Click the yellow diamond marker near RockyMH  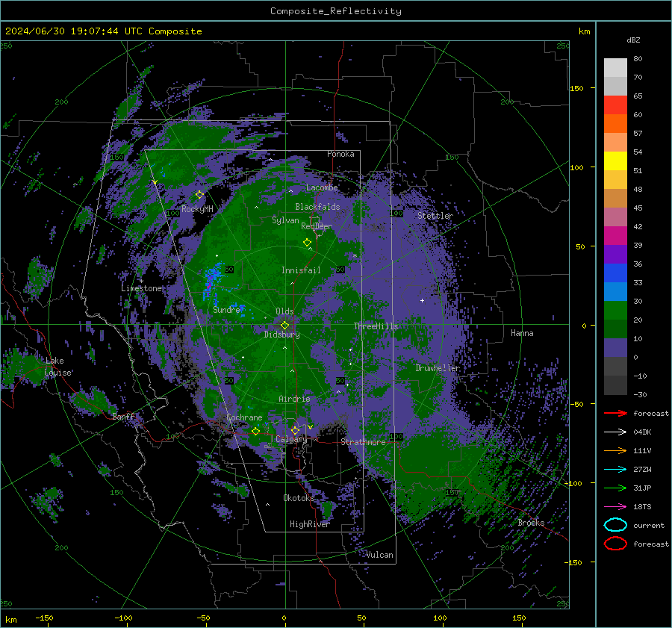[x=199, y=195]
